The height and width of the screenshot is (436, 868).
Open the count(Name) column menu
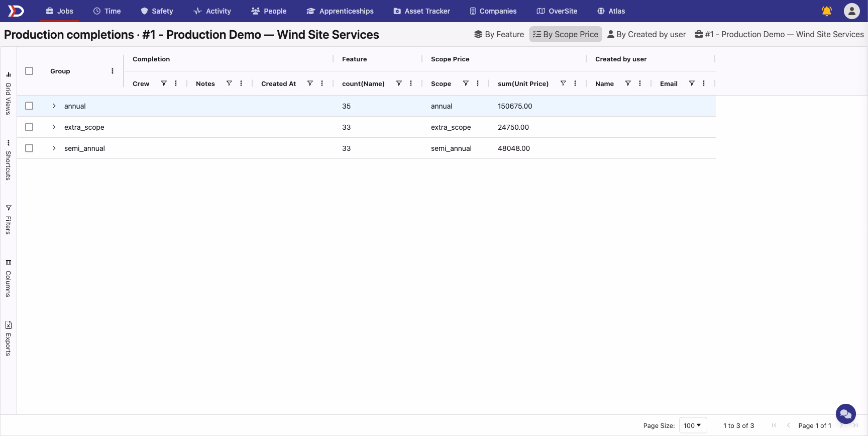coord(411,83)
